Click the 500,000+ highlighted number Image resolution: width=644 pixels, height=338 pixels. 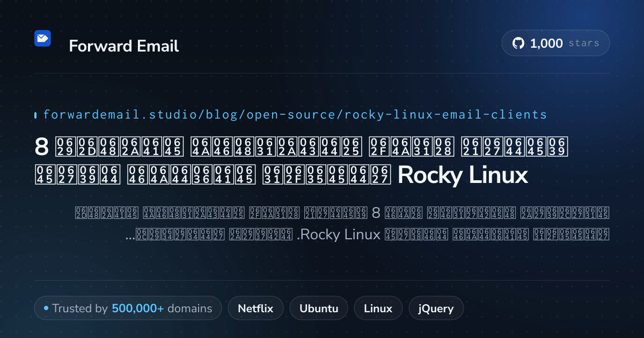pyautogui.click(x=138, y=308)
